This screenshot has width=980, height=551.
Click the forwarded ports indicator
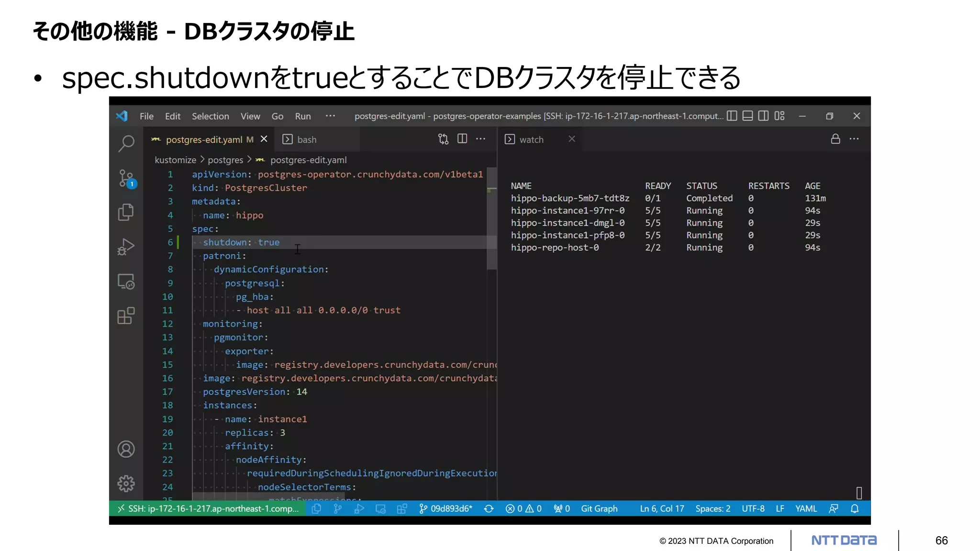click(x=562, y=508)
